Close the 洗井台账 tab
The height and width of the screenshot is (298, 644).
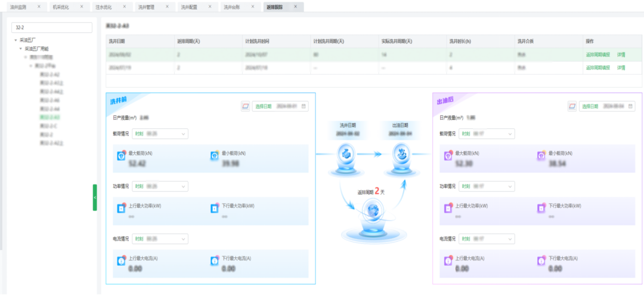[252, 7]
